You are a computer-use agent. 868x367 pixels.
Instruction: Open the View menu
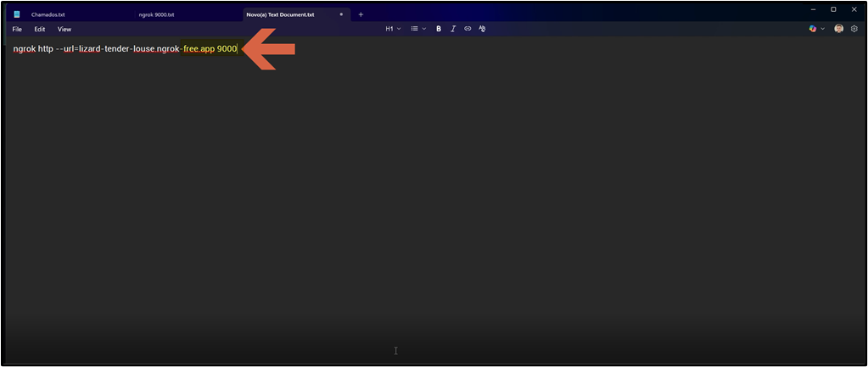tap(64, 29)
